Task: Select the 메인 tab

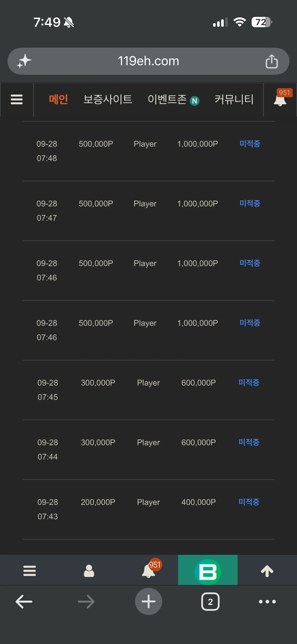Action: 58,99
